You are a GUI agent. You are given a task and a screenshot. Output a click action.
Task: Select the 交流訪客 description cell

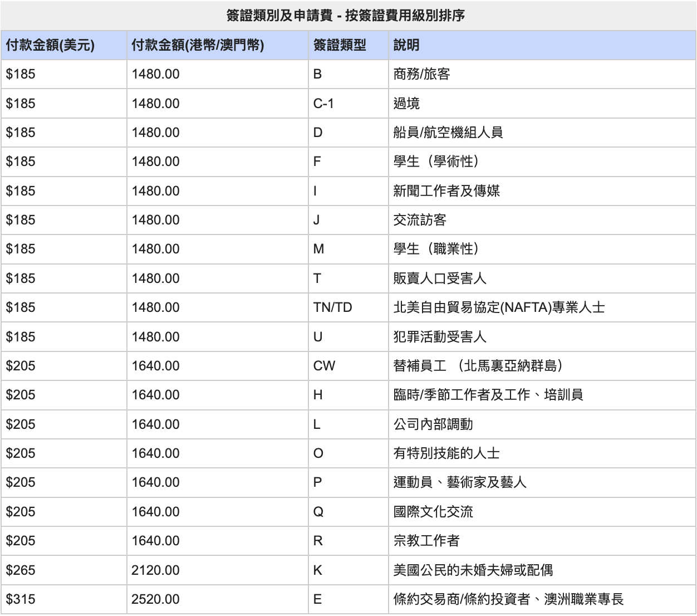pyautogui.click(x=420, y=220)
